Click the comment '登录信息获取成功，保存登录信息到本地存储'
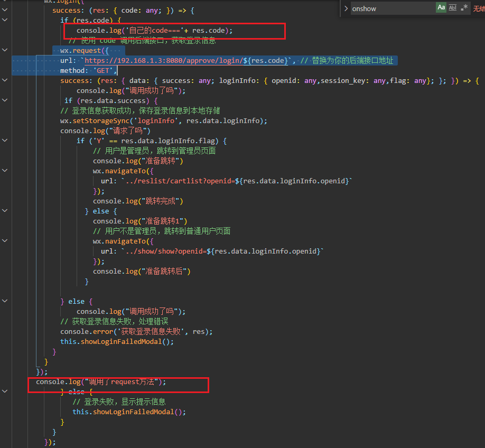Screen dimensions: 485x448 [140, 111]
